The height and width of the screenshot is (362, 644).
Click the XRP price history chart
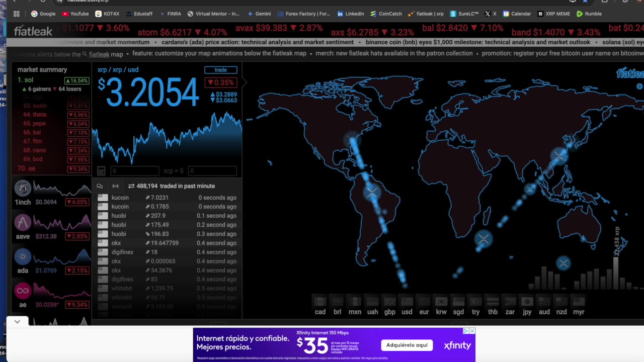pos(167,138)
